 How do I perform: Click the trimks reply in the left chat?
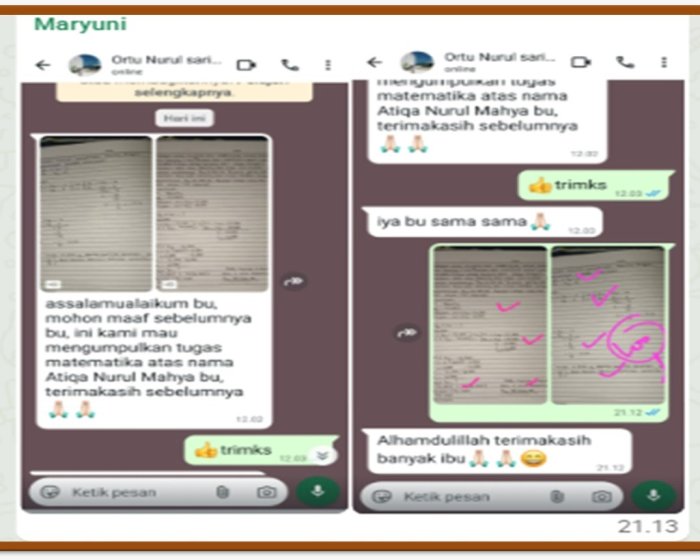[261, 450]
